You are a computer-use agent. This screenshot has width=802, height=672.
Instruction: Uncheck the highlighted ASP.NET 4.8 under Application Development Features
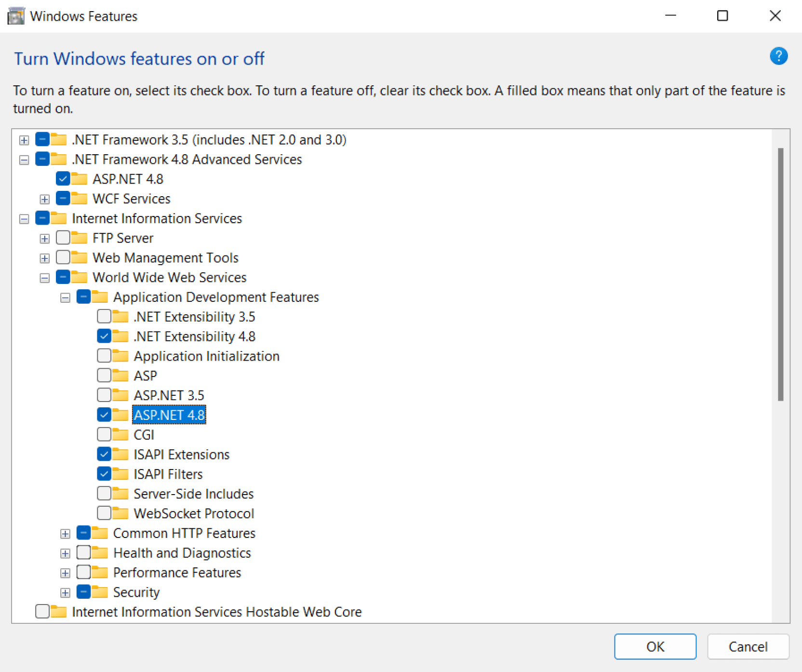pos(104,415)
